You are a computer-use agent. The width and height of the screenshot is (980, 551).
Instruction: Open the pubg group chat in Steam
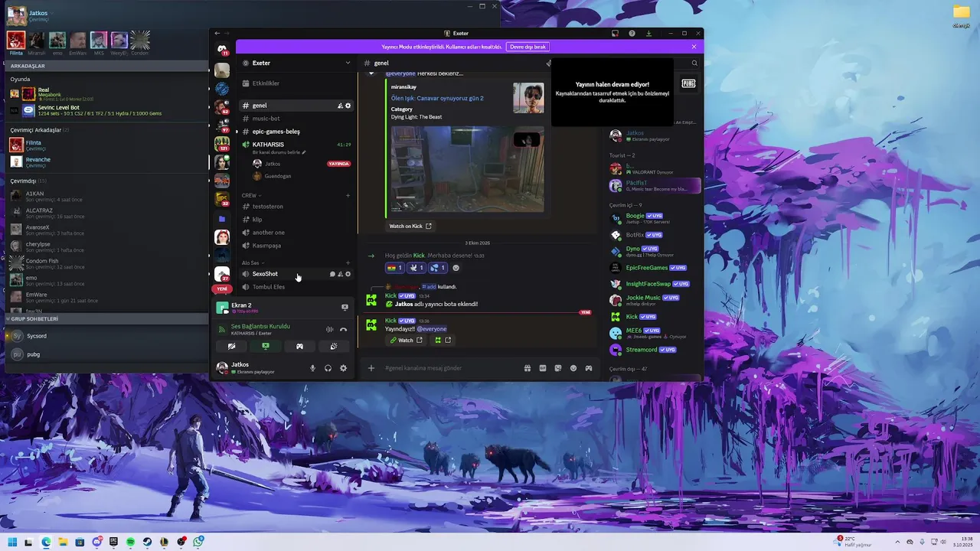[34, 354]
